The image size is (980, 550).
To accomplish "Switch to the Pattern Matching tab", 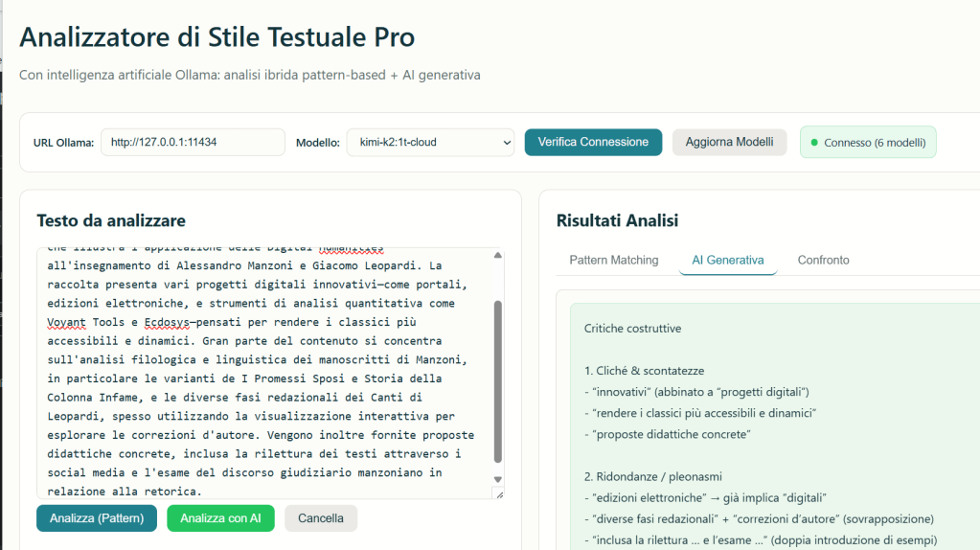I will click(613, 260).
